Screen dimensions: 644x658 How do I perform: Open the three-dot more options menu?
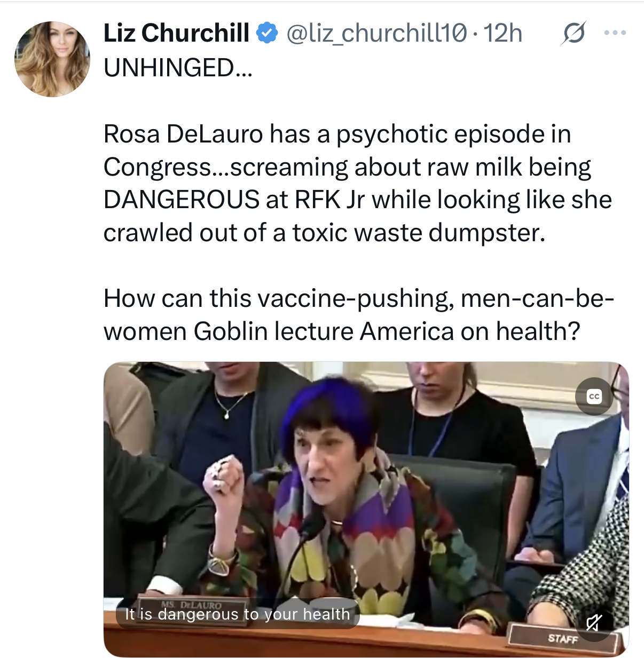click(615, 33)
